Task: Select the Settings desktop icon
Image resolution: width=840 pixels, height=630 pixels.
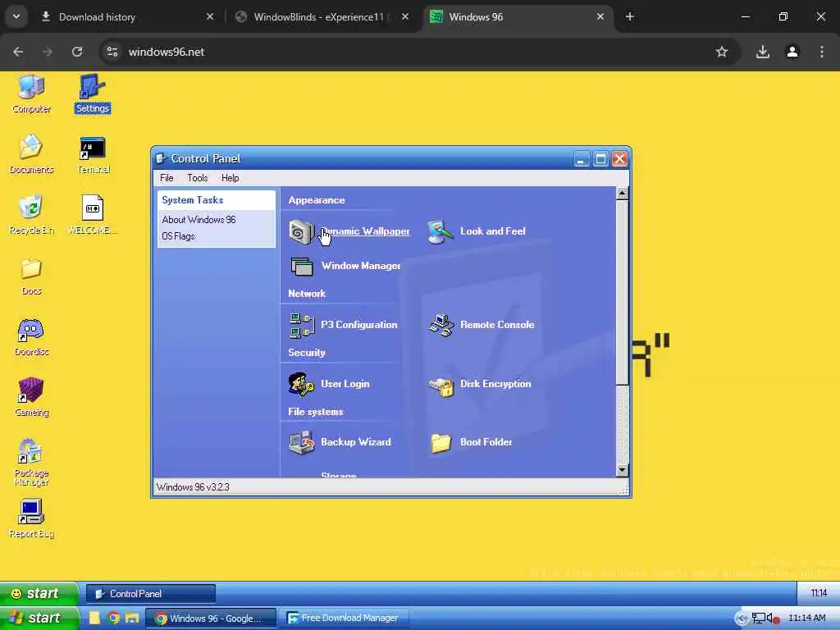Action: [x=92, y=94]
